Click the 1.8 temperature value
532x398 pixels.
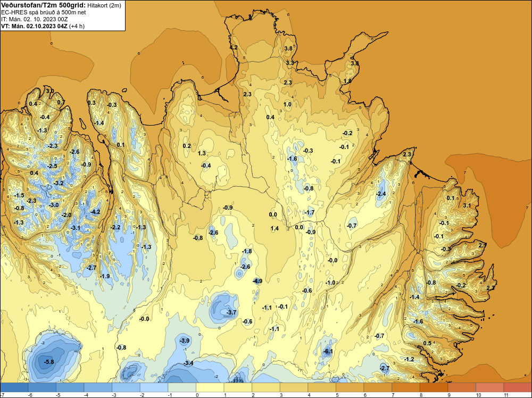(x=347, y=81)
